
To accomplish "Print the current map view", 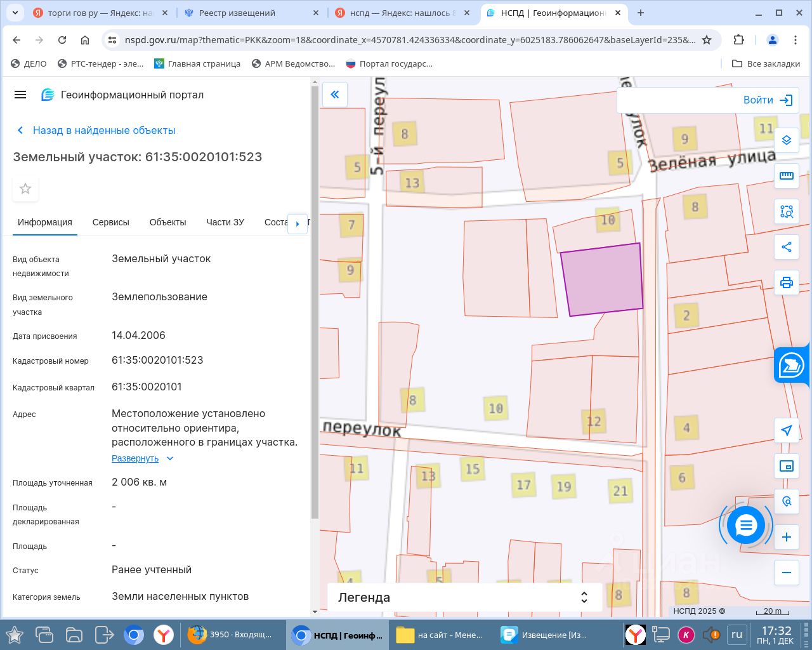I will click(x=787, y=282).
